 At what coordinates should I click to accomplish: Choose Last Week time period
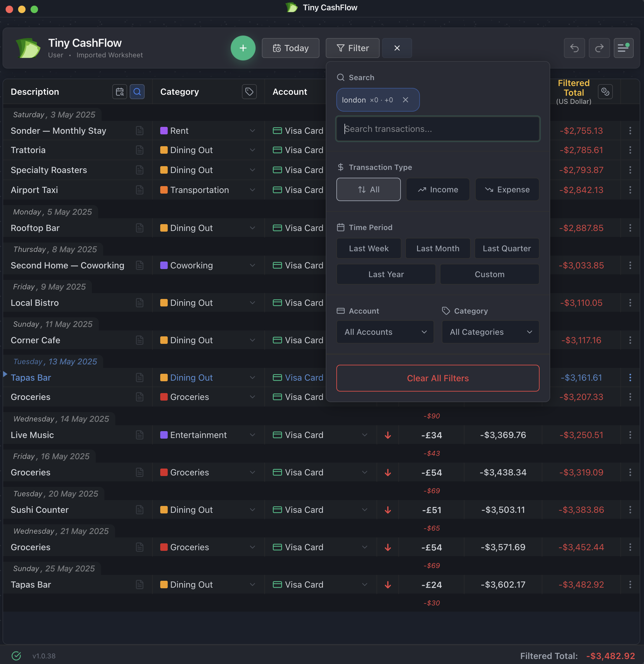pyautogui.click(x=368, y=248)
